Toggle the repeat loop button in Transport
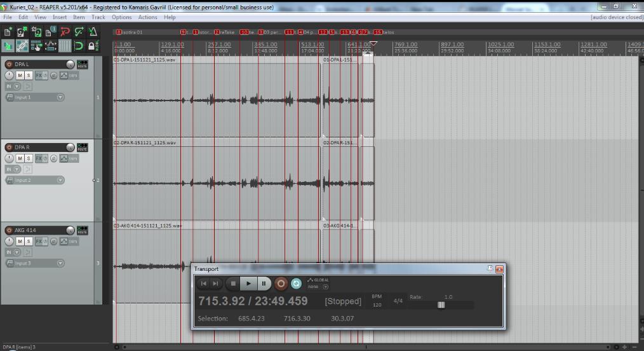The height and width of the screenshot is (351, 644). tap(296, 284)
